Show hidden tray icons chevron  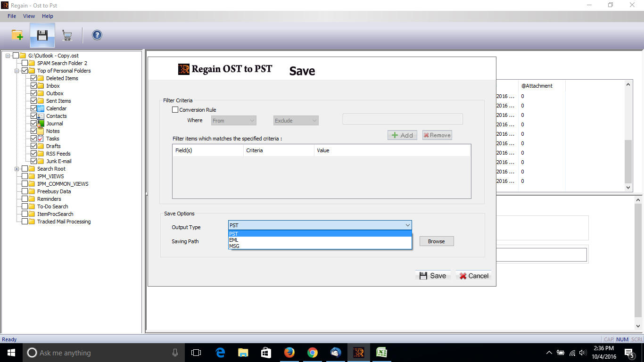pos(549,353)
